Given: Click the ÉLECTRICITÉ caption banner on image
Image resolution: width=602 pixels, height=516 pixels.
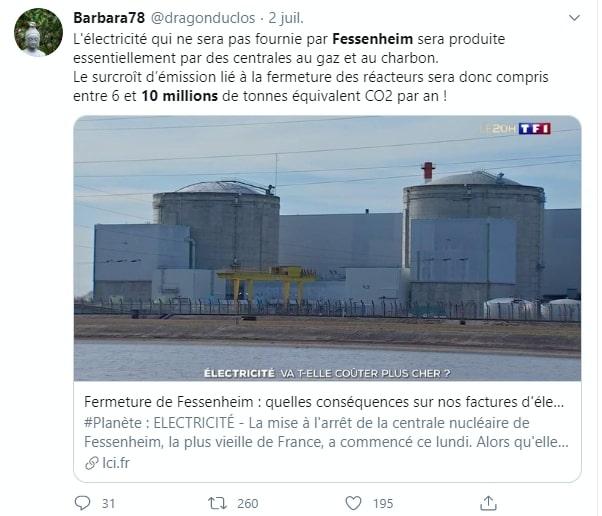Looking at the screenshot, I should tap(327, 373).
